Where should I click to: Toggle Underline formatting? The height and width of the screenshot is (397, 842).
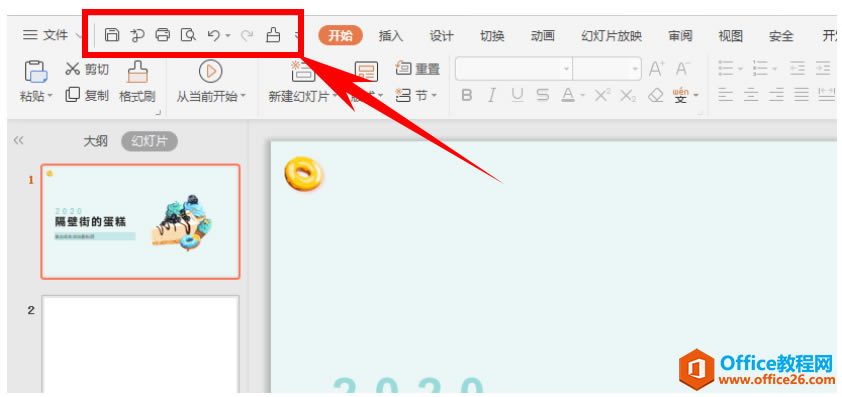coord(517,96)
